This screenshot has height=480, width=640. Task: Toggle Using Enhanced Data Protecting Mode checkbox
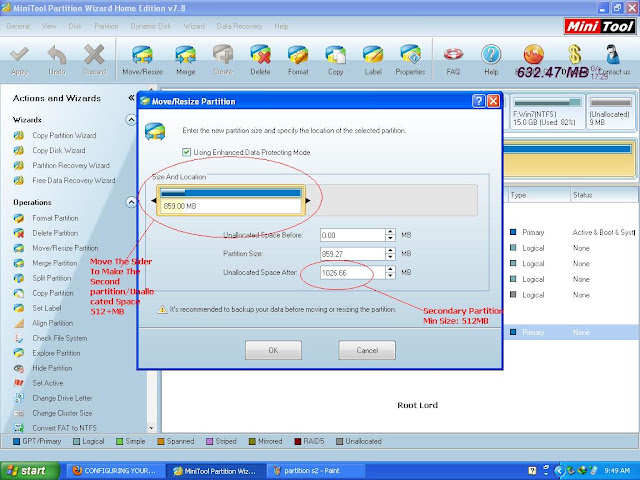187,152
